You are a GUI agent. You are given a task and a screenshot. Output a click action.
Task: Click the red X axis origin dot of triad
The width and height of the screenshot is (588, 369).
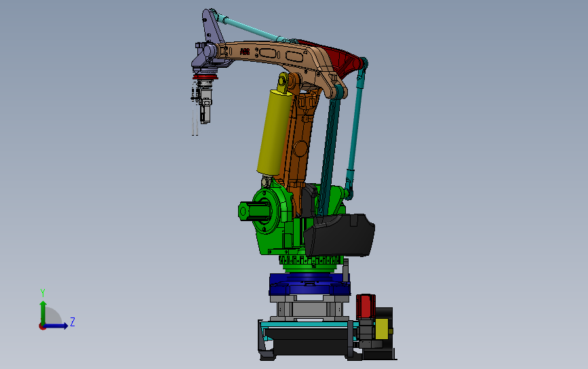click(x=42, y=327)
